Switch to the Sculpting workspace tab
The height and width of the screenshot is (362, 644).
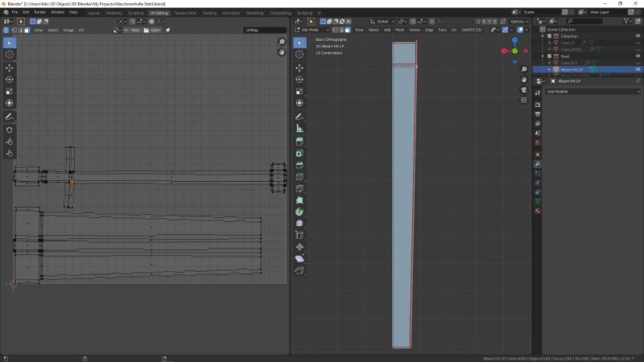135,13
